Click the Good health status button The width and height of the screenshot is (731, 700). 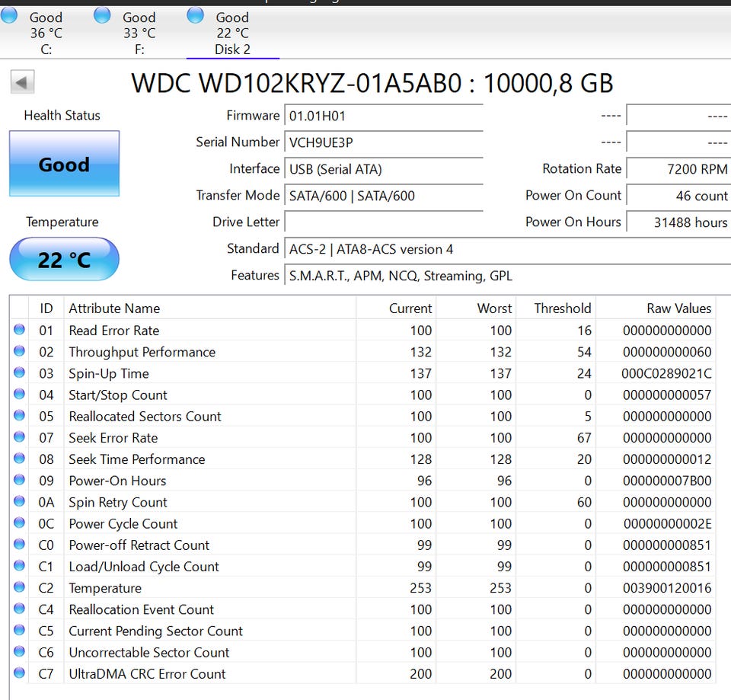point(64,164)
